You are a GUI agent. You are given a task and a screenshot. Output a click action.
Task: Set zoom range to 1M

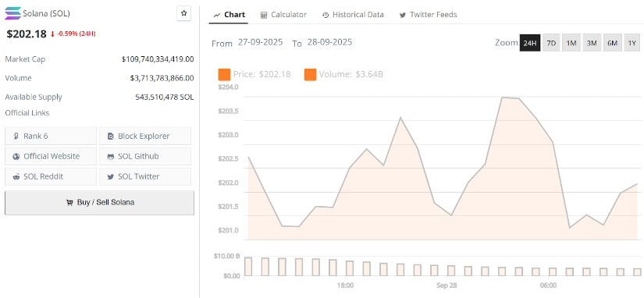(571, 43)
